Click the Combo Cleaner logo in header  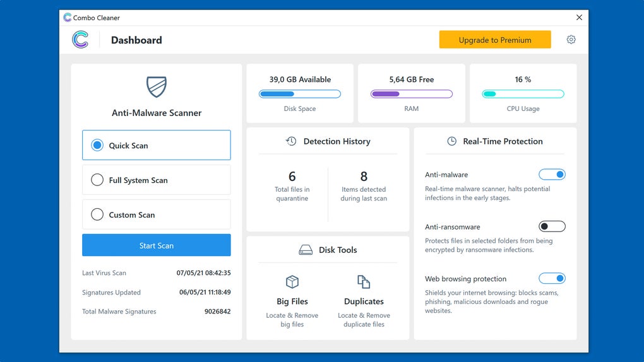(80, 40)
